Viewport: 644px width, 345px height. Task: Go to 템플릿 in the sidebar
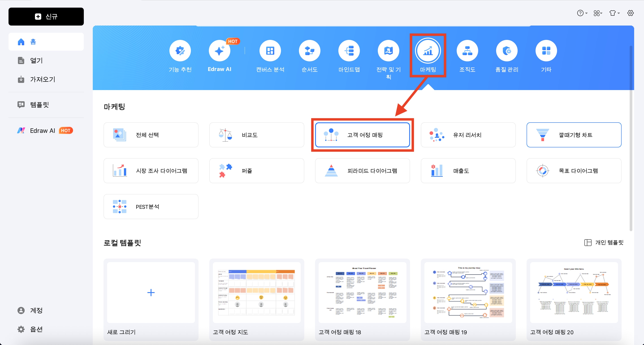pos(39,104)
